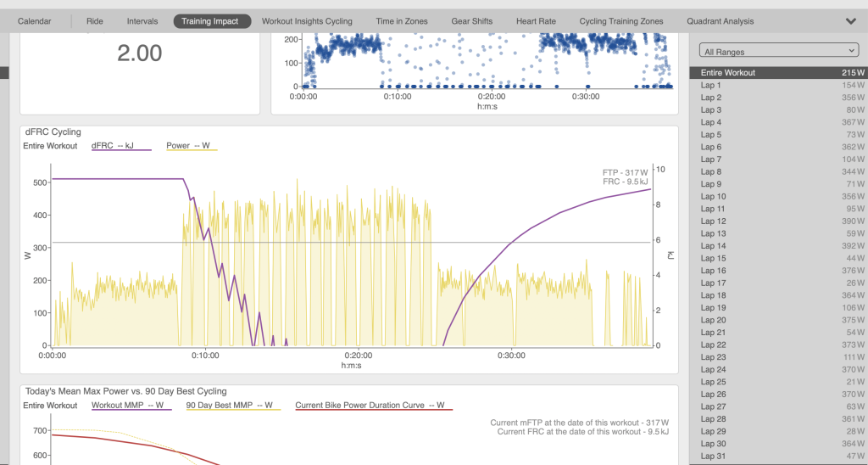Switch to the Calendar tab
Image resolution: width=868 pixels, height=465 pixels.
(34, 21)
